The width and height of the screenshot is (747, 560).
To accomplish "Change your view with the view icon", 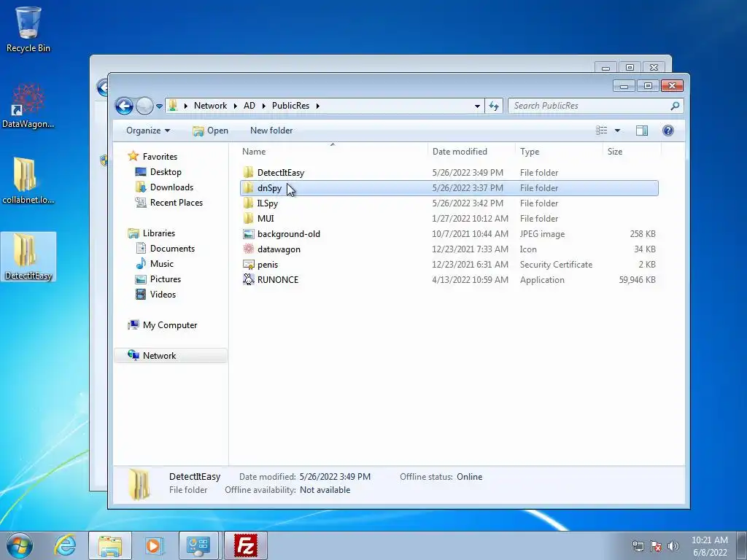I will [602, 131].
